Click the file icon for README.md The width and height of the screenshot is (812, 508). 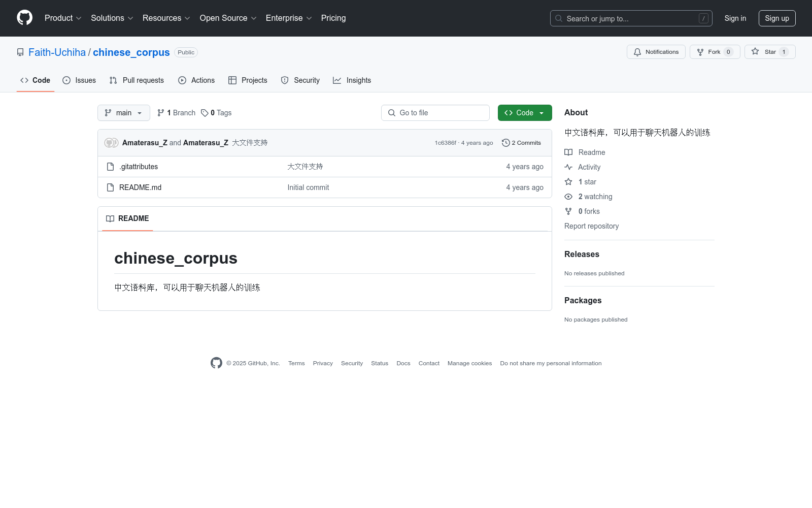[x=110, y=187]
